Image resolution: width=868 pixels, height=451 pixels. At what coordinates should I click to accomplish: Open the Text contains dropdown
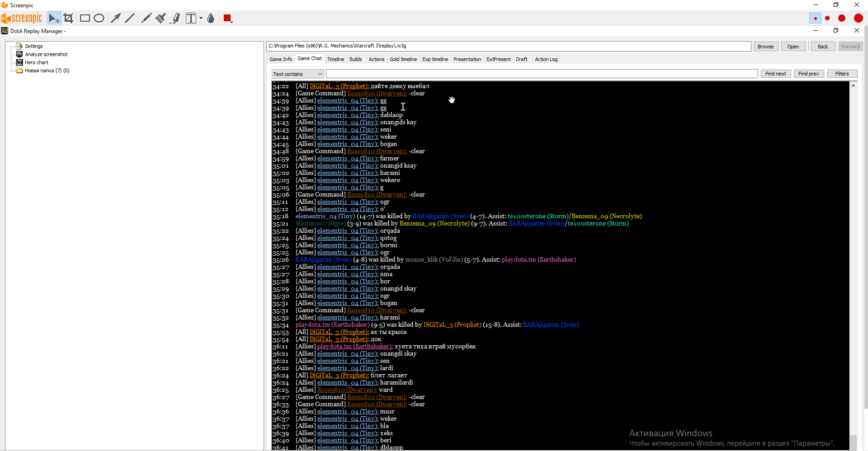[x=297, y=74]
